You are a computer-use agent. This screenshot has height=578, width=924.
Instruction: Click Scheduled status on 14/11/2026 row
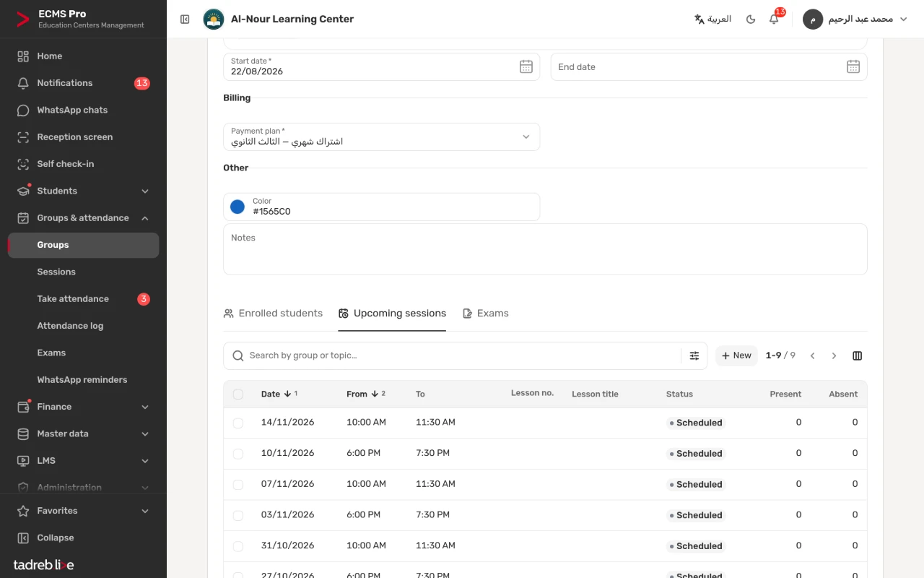pos(696,423)
